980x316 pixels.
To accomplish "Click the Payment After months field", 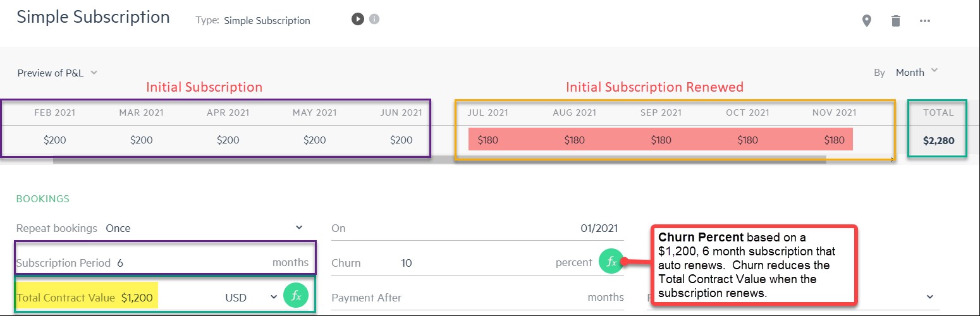I will pyautogui.click(x=493, y=297).
